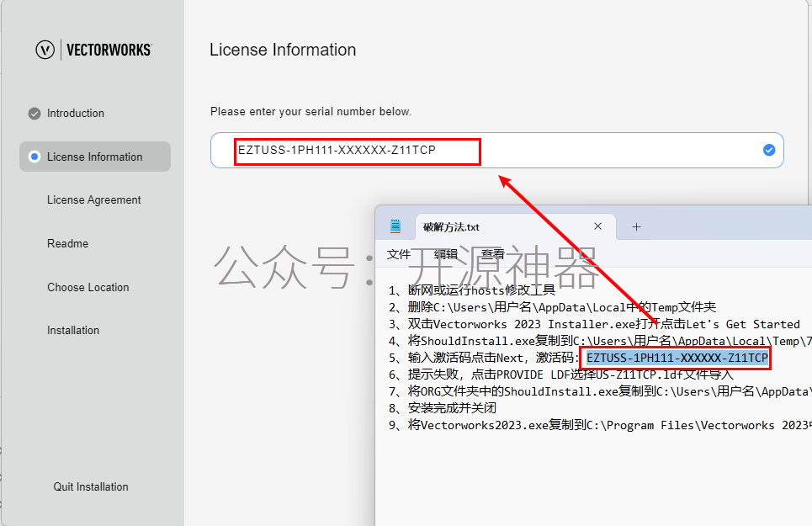
Task: Click the Vectorworks logo icon
Action: coord(45,50)
